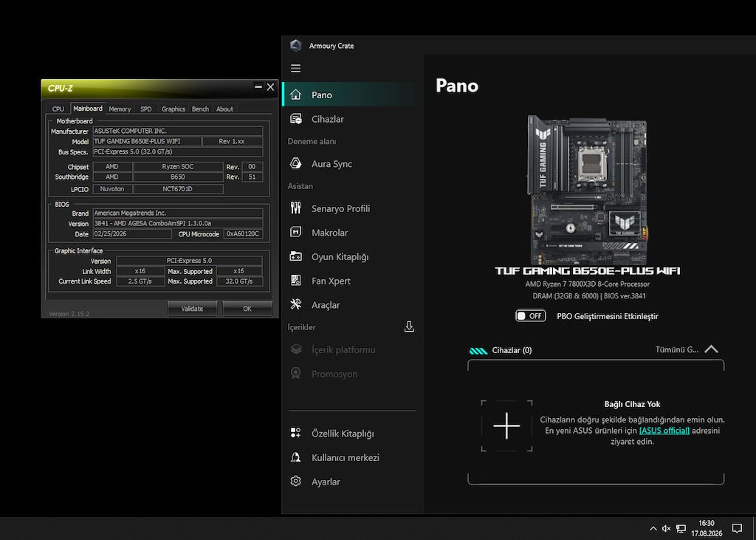Click the network tray icon
The width and height of the screenshot is (756, 540).
click(x=681, y=528)
